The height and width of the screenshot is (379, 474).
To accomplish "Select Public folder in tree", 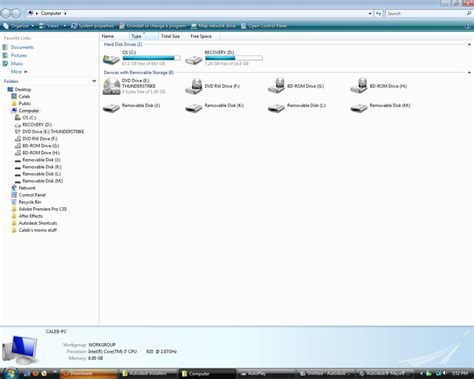I will point(25,103).
